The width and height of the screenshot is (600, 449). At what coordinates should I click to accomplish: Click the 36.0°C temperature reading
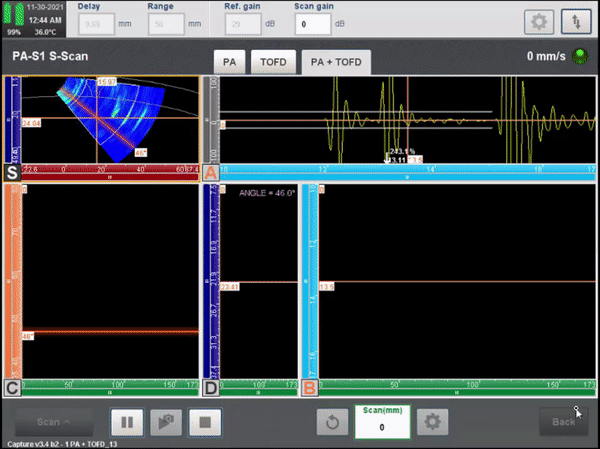[45, 32]
